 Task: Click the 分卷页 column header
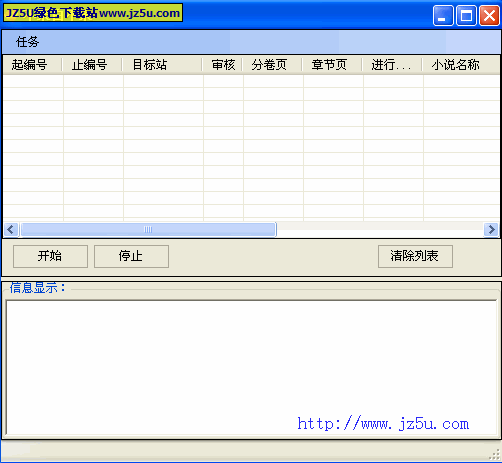[x=272, y=65]
